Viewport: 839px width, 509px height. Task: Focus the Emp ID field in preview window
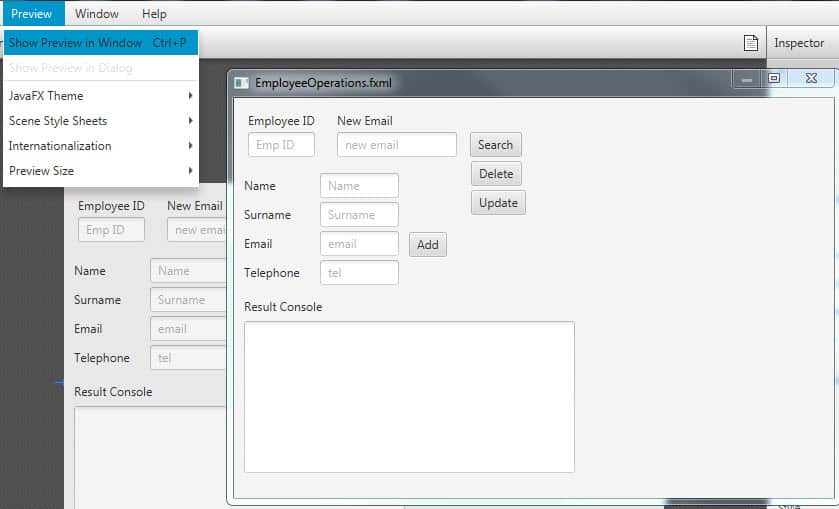(281, 145)
